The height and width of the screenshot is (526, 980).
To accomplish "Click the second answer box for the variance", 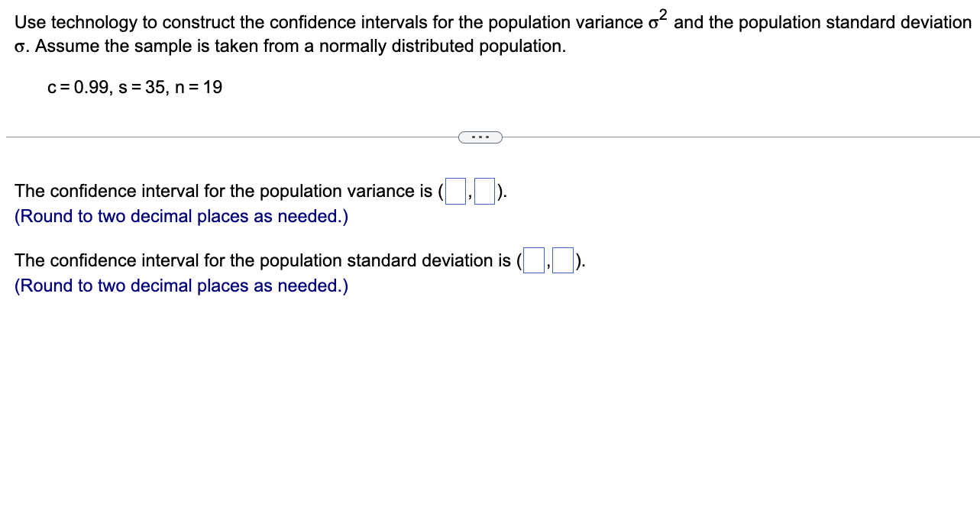I will 484,192.
